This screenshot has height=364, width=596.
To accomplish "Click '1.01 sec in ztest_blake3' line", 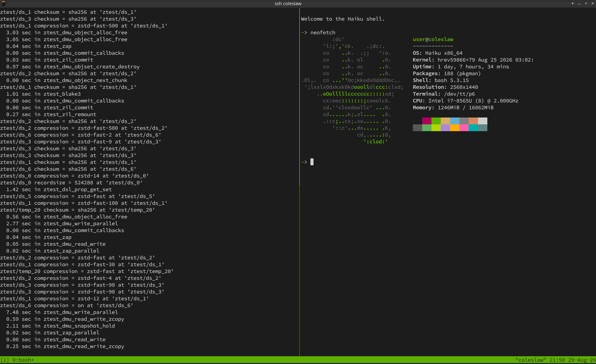I will pos(43,94).
